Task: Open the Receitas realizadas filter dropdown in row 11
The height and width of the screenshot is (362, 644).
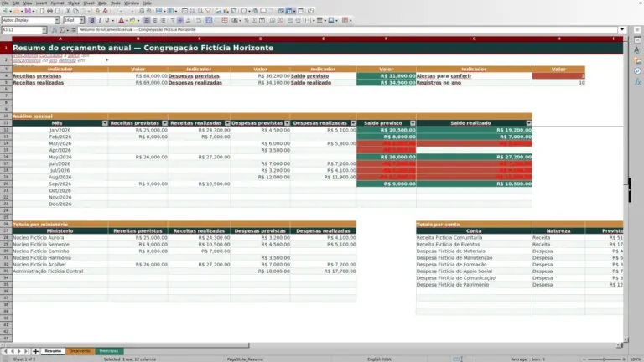Action: point(227,123)
